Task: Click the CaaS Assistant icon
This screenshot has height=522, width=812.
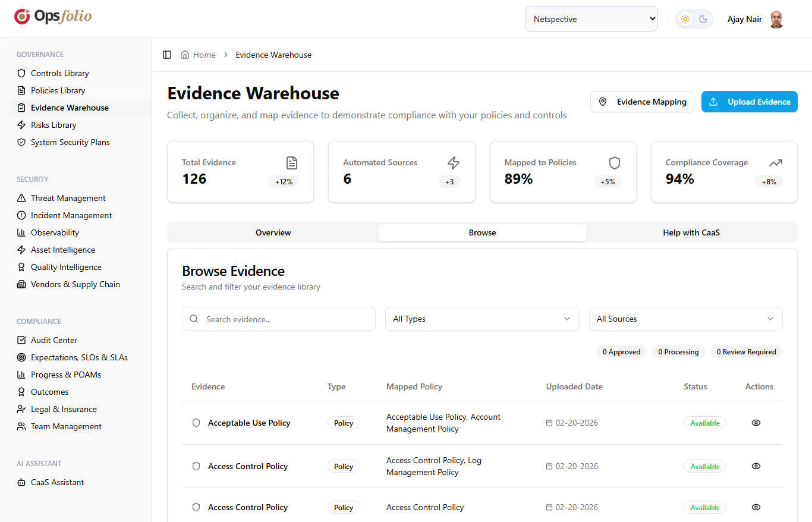Action: click(20, 482)
